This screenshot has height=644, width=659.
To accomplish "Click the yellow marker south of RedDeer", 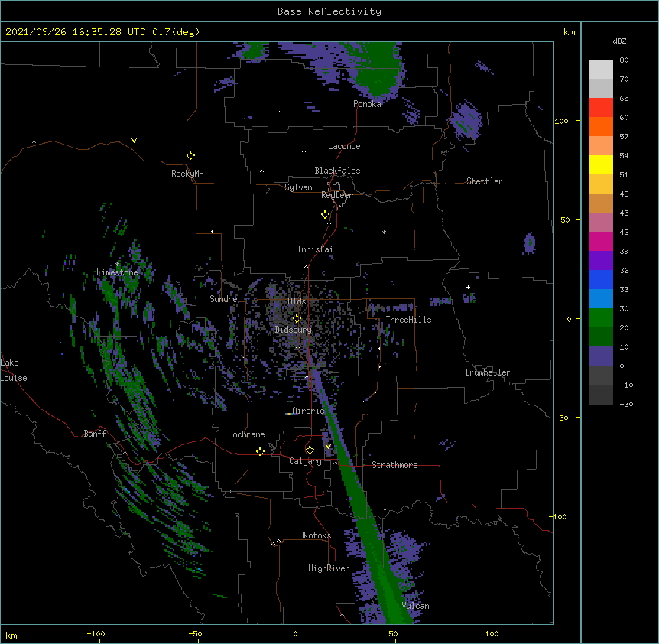I will click(326, 215).
